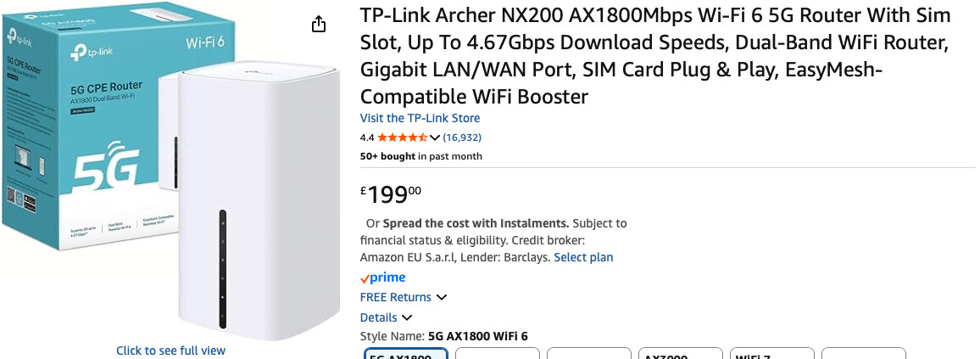Visit the TP-Link Store link
The width and height of the screenshot is (980, 359).
tap(420, 118)
